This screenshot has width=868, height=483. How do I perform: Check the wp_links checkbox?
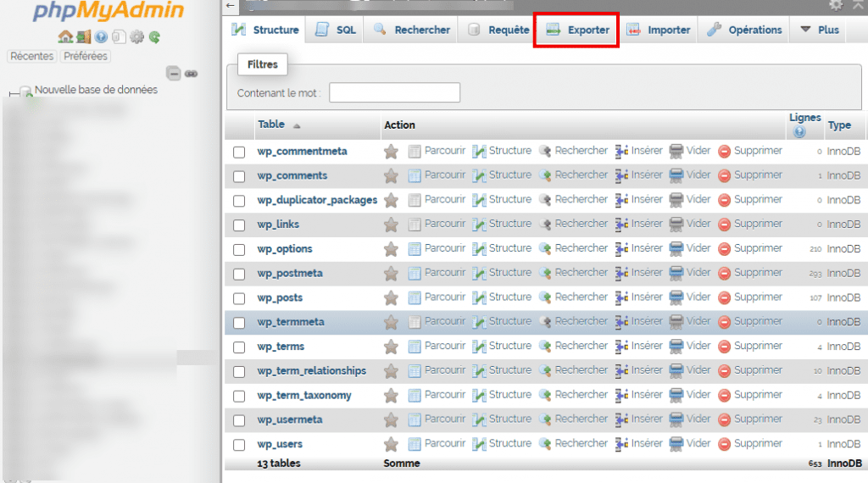click(239, 225)
